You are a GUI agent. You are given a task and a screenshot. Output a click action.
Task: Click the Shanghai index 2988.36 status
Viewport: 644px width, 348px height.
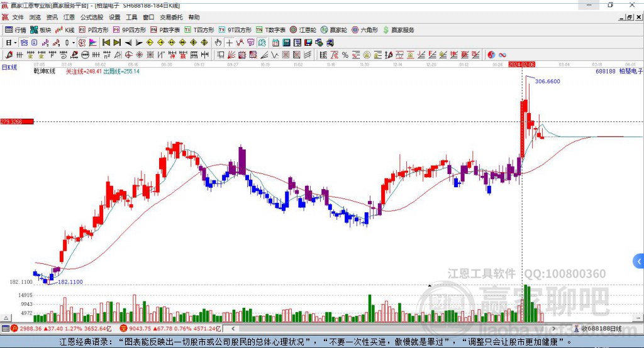(x=62, y=329)
